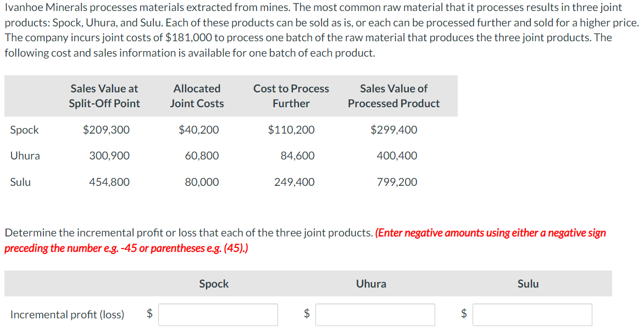Select the Sales Value at Split-Off Point header
This screenshot has height=331, width=644.
[x=104, y=96]
